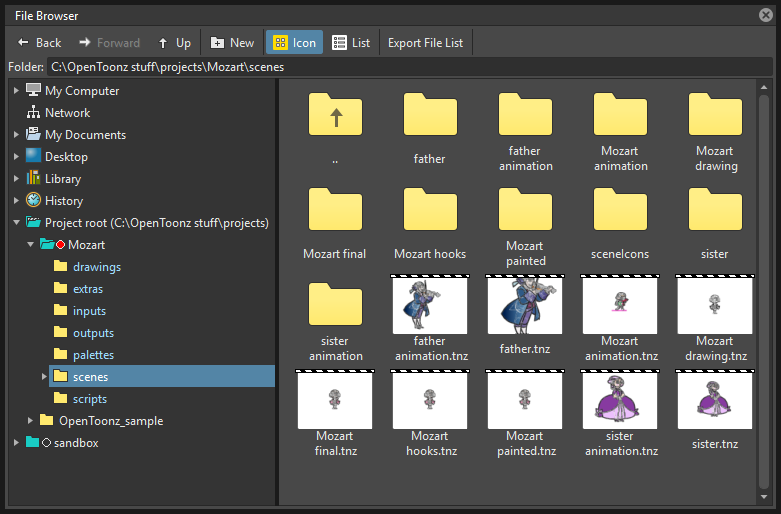Viewport: 781px width, 514px height.
Task: Switch to Icon view
Action: pyautogui.click(x=294, y=43)
